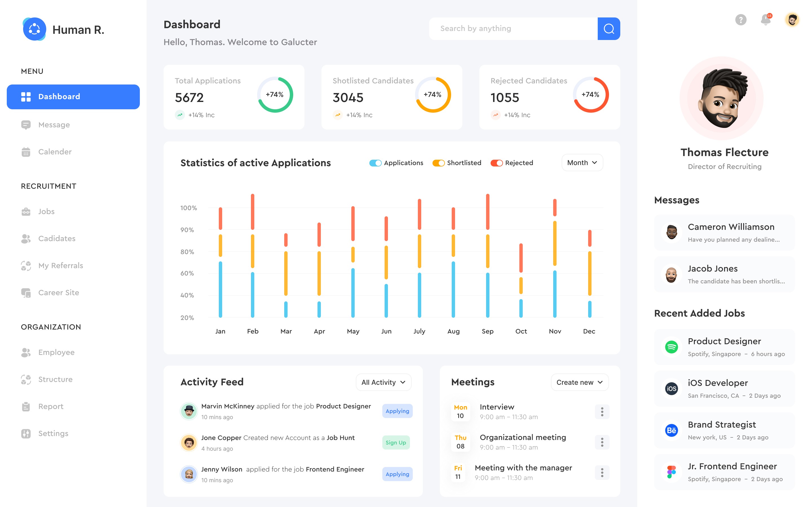Click the blue search magnifier button
The width and height of the screenshot is (812, 507).
coord(608,28)
